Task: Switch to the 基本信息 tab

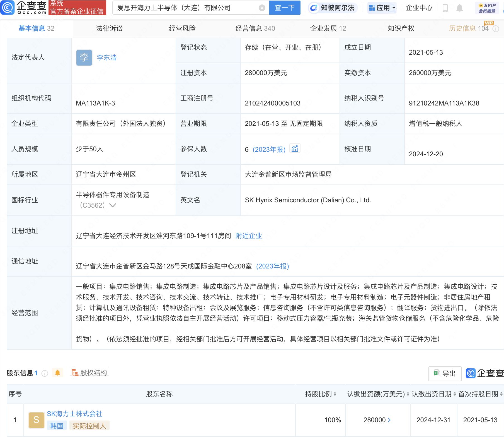Action: [36, 28]
